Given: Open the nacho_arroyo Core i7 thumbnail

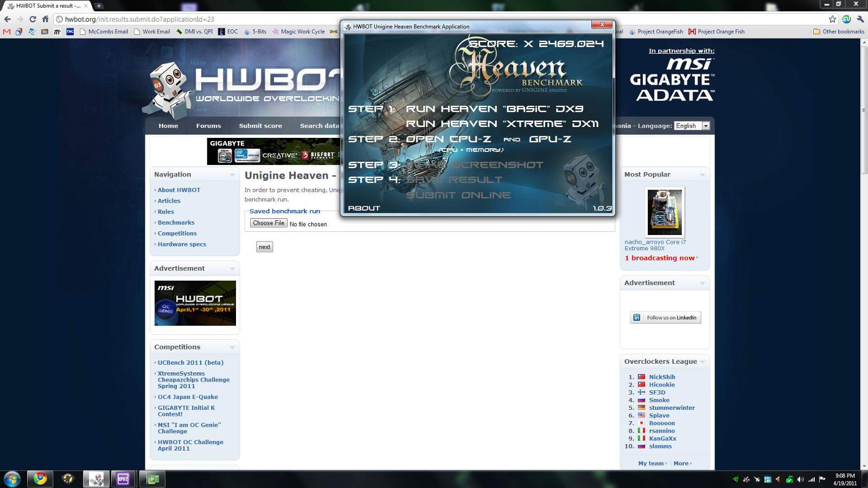Looking at the screenshot, I should (665, 212).
